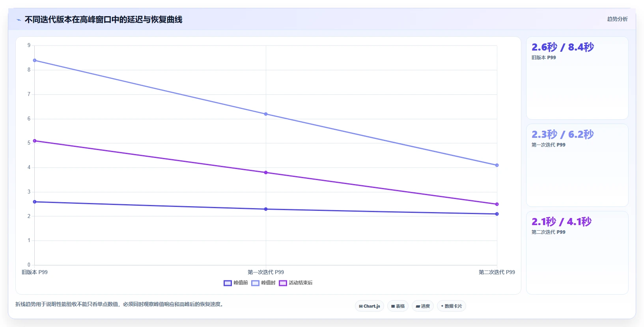Select the 2.3秒 / 6.2秒 stat card
This screenshot has height=327, width=644.
click(x=577, y=165)
